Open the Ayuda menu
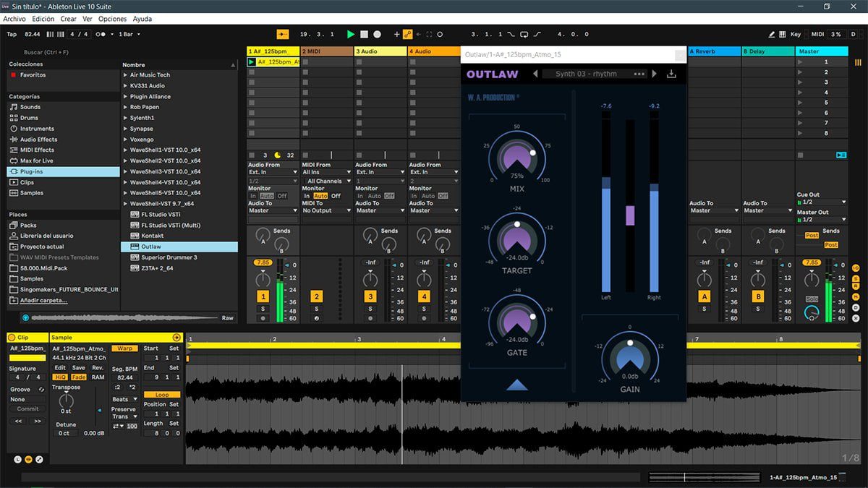Screen dimensions: 868x488 pyautogui.click(x=142, y=19)
